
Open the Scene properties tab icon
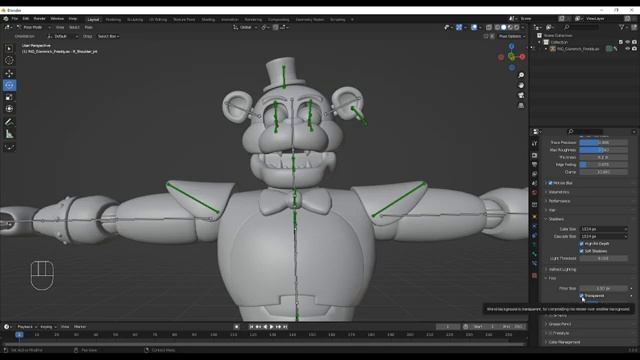click(x=535, y=183)
